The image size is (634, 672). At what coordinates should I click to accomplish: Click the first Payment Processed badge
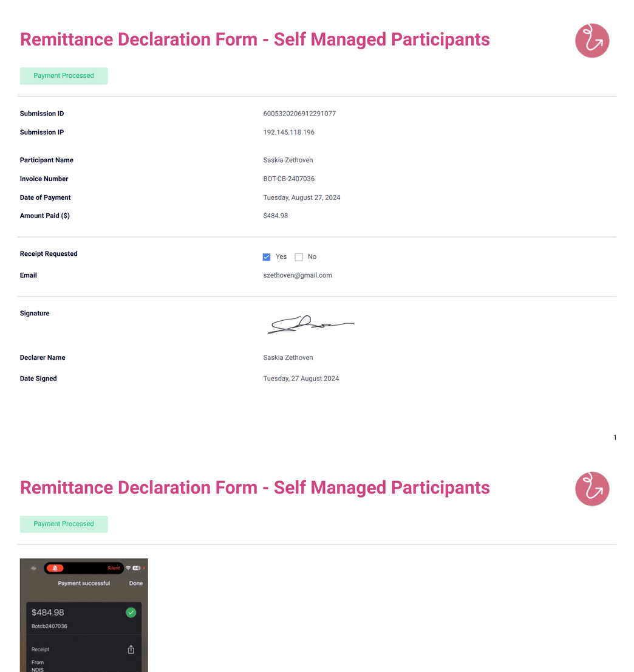pos(64,76)
